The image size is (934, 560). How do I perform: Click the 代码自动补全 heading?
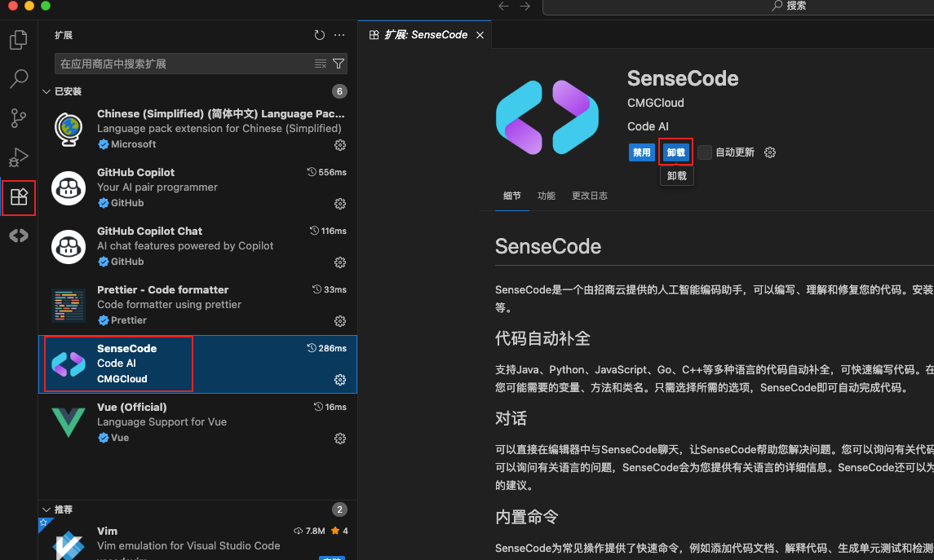[x=542, y=338]
